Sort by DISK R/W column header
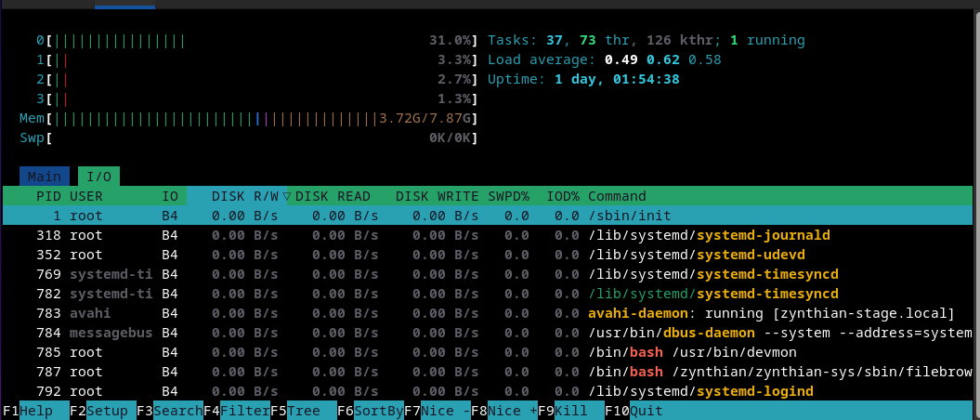The width and height of the screenshot is (980, 420). pos(244,196)
